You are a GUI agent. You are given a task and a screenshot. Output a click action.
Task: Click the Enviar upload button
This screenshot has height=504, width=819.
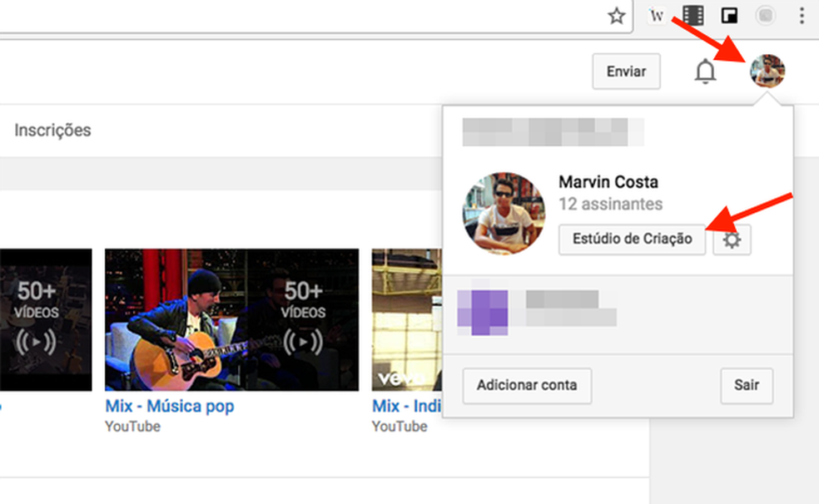(626, 72)
